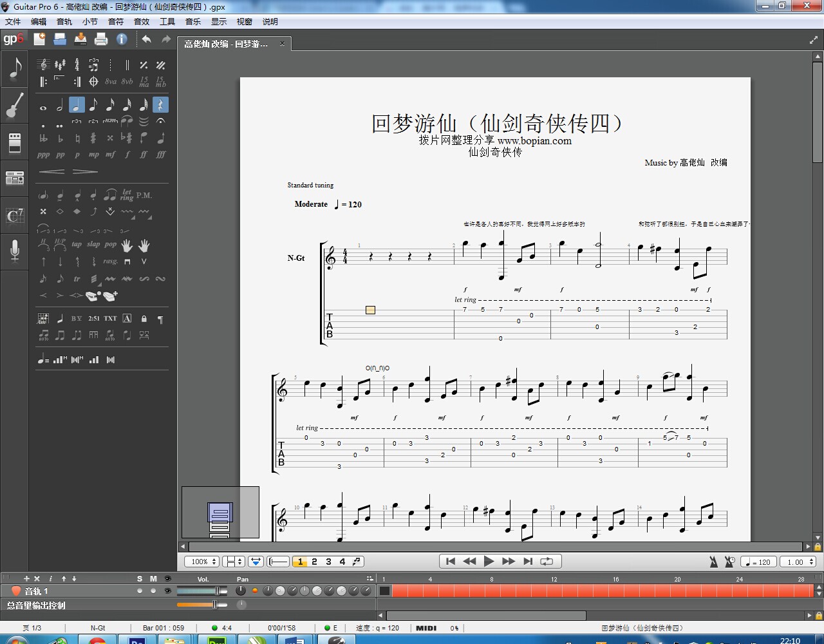This screenshot has height=644, width=824.
Task: Open the 工具 menu
Action: click(x=167, y=21)
